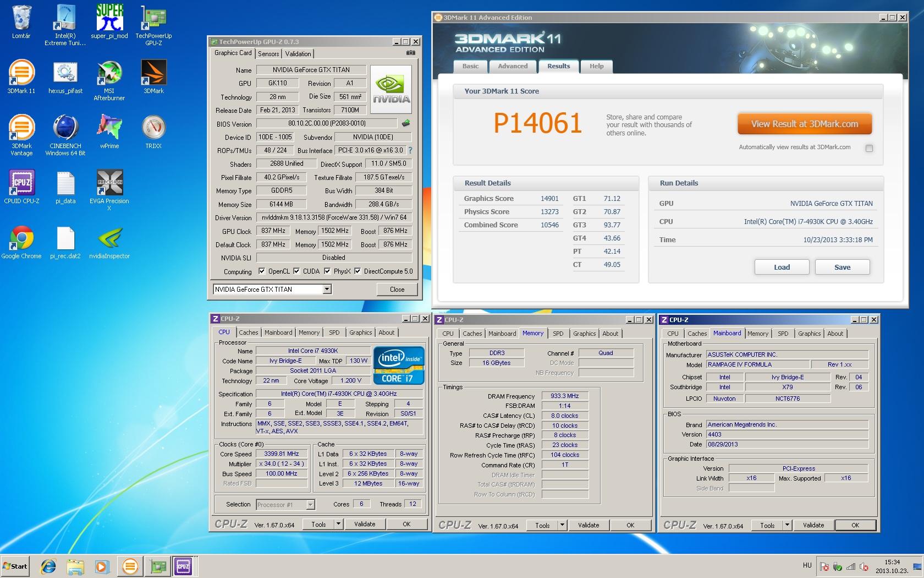Click the P14061 score text

(x=537, y=123)
